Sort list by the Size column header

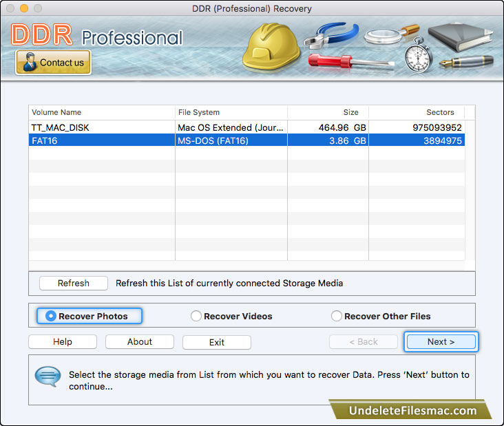pos(328,112)
